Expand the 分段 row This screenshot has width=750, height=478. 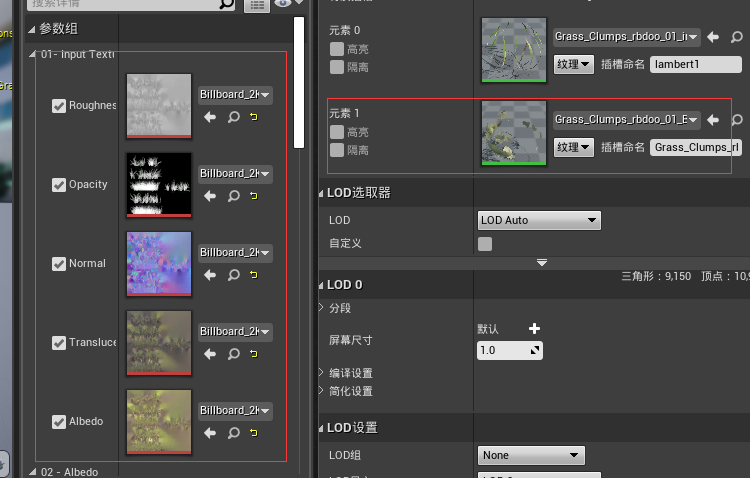coord(321,308)
